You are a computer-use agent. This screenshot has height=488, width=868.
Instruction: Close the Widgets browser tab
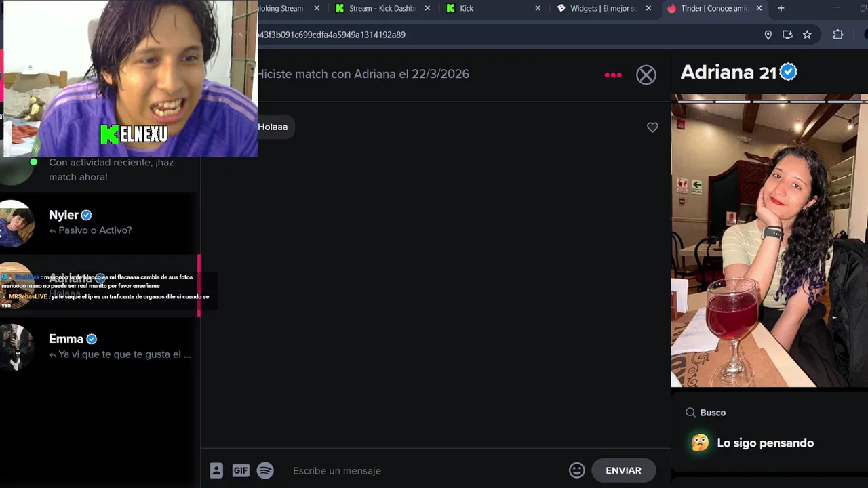[648, 8]
